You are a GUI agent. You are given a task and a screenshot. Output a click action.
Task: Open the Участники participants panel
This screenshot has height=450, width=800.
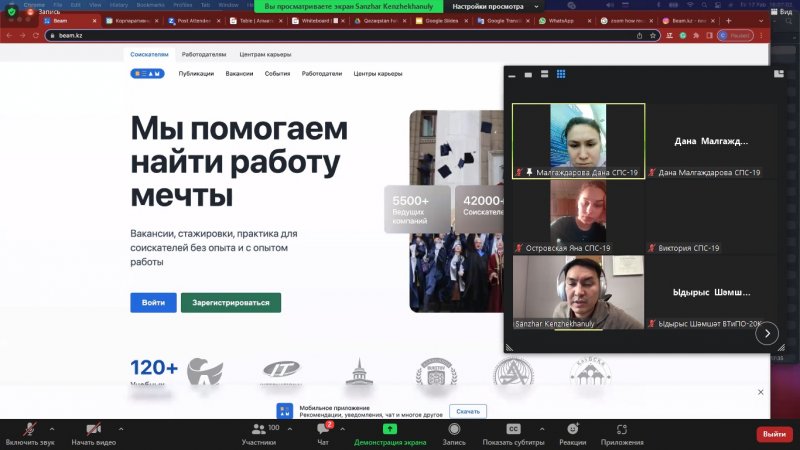259,435
